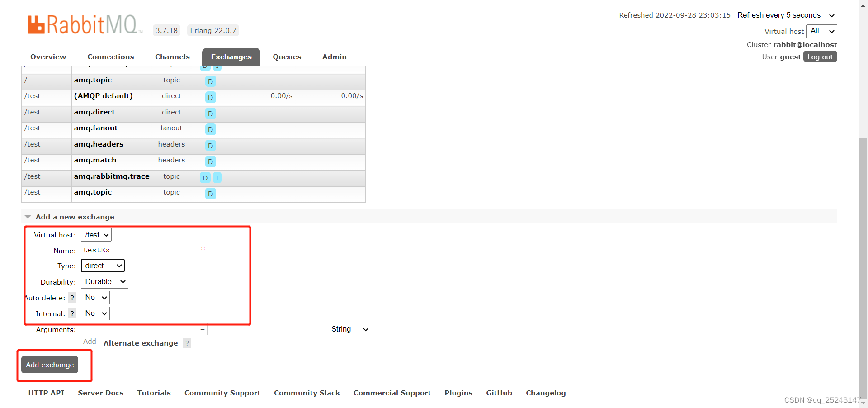
Task: Open the /test amq.match exchange
Action: pos(95,160)
